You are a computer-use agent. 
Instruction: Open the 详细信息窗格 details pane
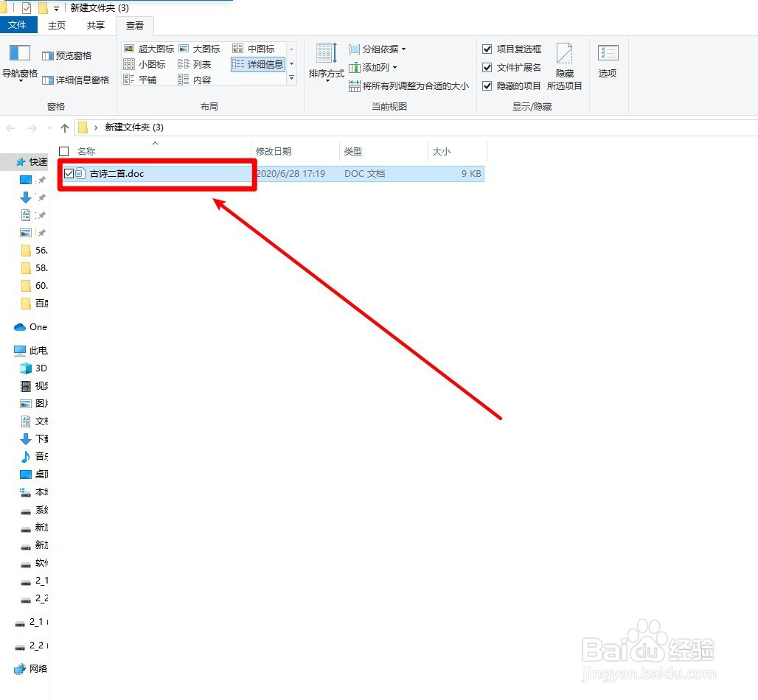76,80
